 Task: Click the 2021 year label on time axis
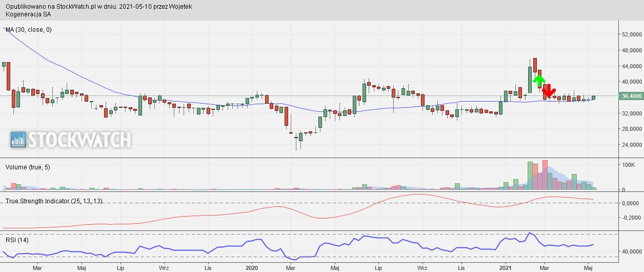[x=506, y=268]
